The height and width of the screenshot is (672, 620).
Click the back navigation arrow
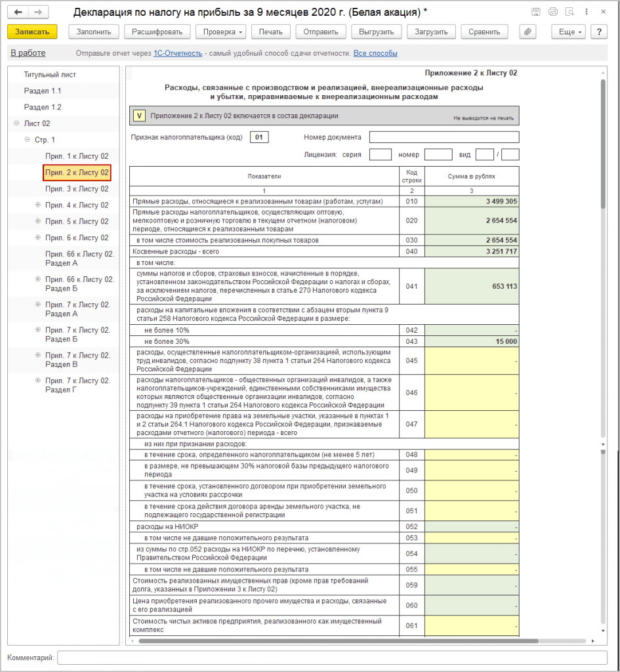18,12
